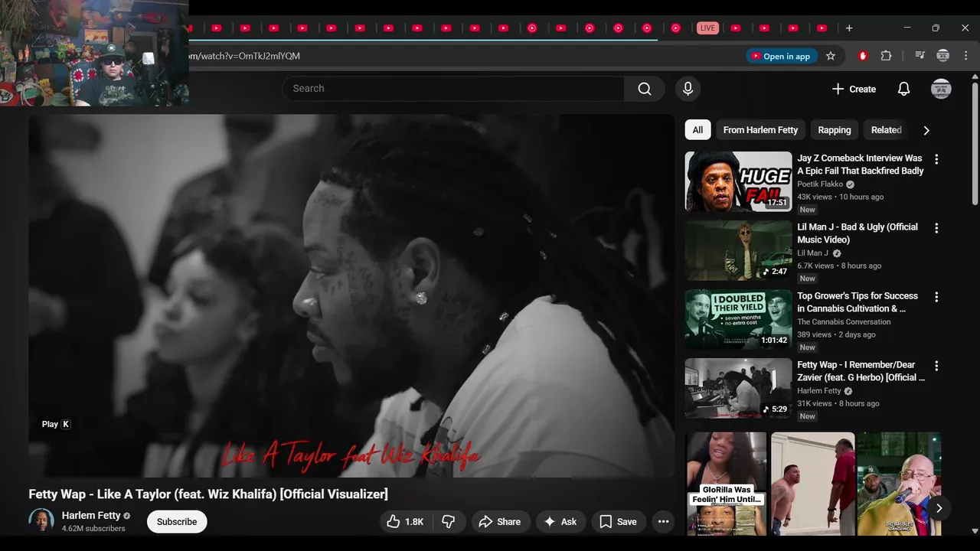Image resolution: width=980 pixels, height=551 pixels.
Task: Switch to the tab right of LIVE
Action: point(736,28)
